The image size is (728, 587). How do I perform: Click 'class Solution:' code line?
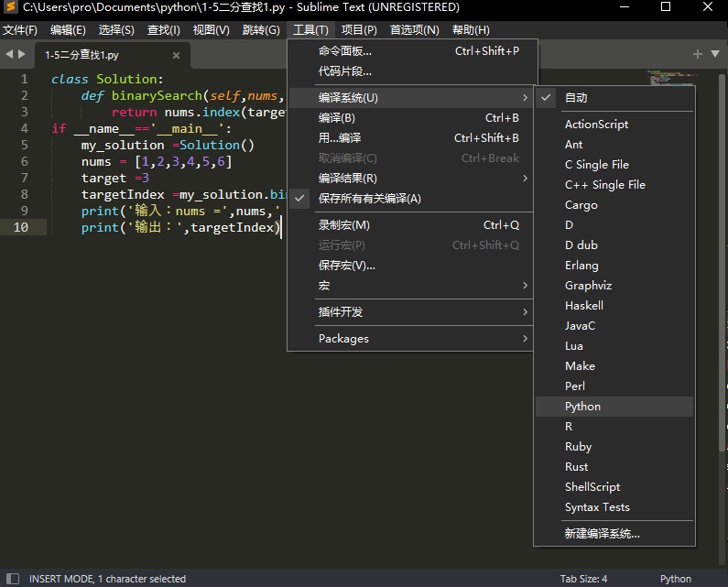tap(107, 79)
